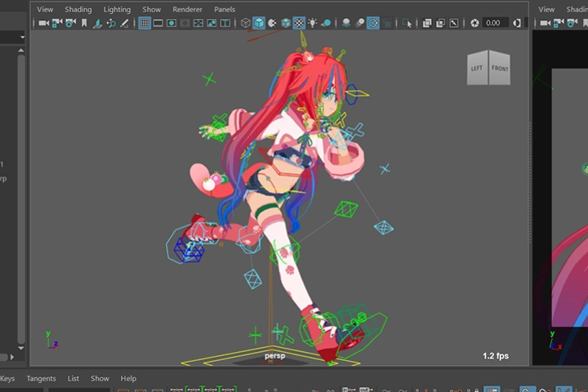Click the Image Plane icon
This screenshot has width=588, height=392.
pyautogui.click(x=97, y=23)
